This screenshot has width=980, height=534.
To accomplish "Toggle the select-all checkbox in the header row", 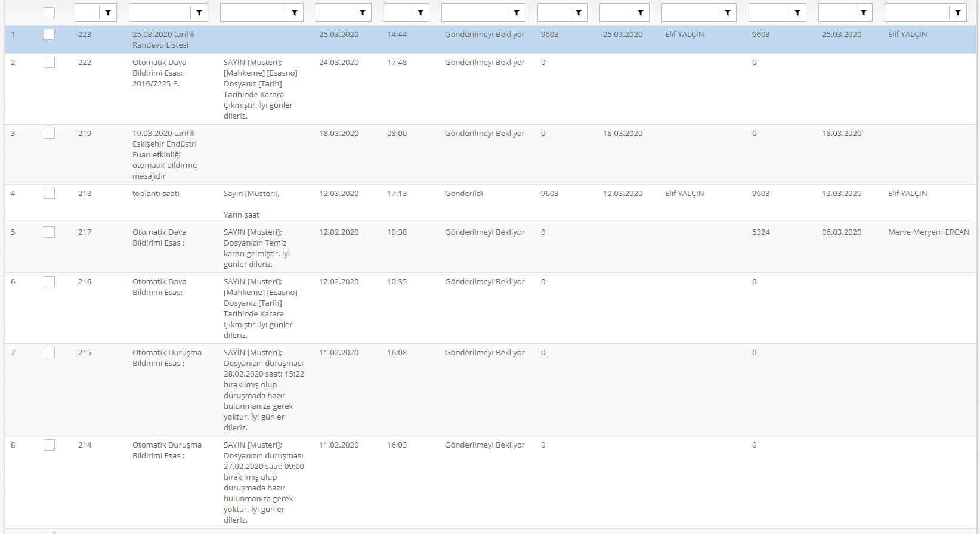I will pos(50,13).
